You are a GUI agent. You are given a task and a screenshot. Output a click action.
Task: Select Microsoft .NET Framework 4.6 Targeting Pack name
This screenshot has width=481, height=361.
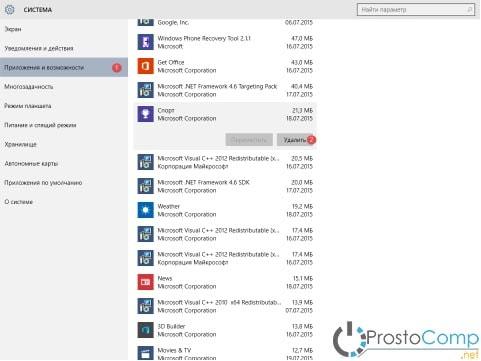217,86
